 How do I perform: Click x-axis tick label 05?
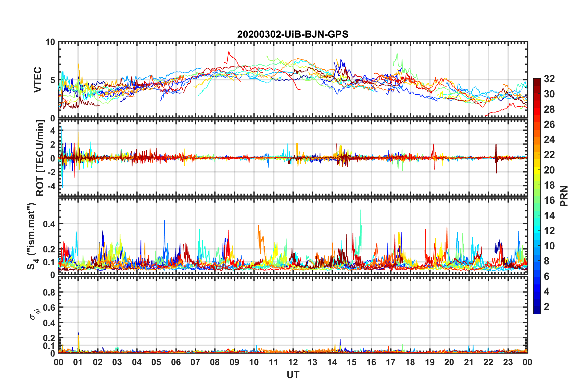pyautogui.click(x=156, y=362)
